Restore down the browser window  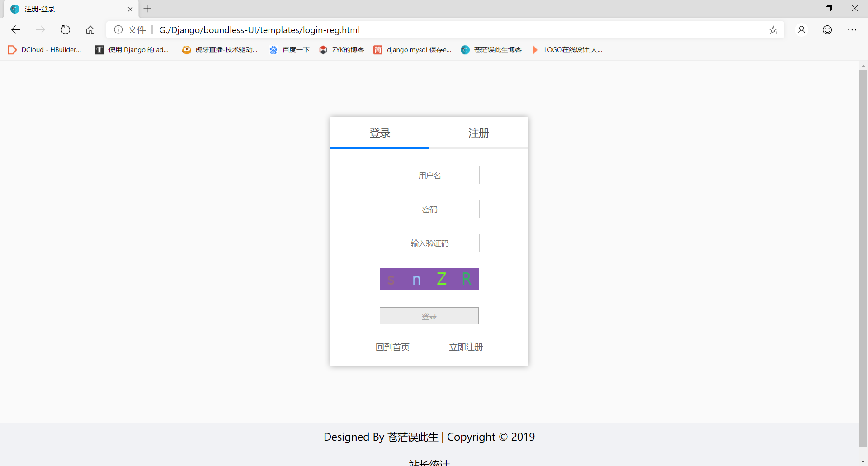(829, 9)
